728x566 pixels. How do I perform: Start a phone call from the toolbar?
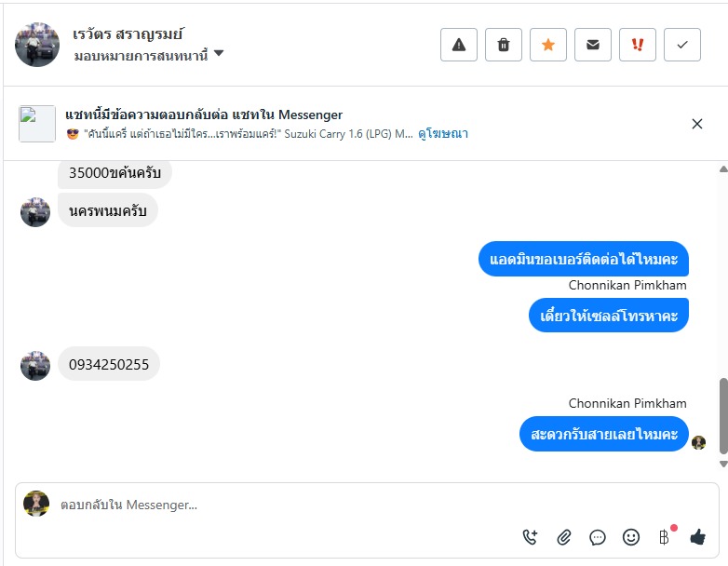(531, 537)
